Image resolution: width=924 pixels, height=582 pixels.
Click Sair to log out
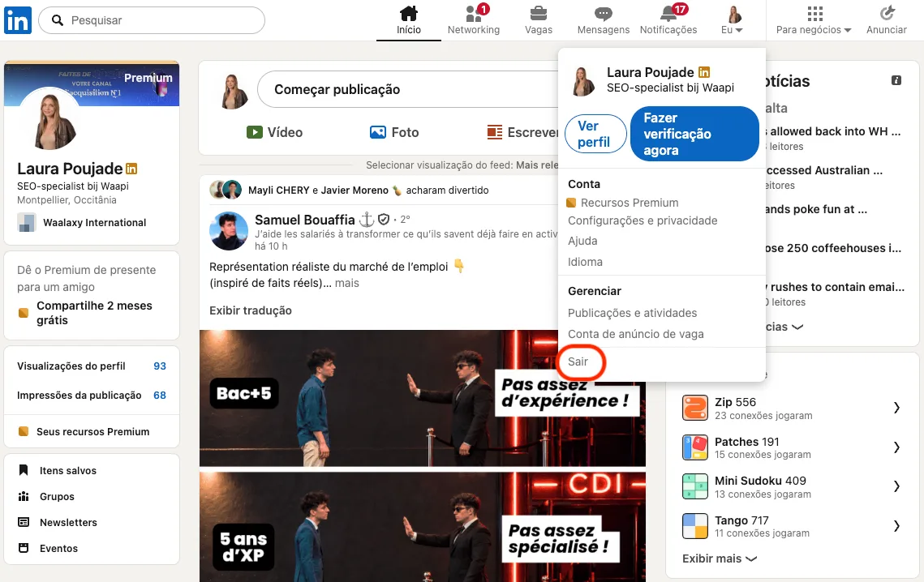click(x=578, y=362)
